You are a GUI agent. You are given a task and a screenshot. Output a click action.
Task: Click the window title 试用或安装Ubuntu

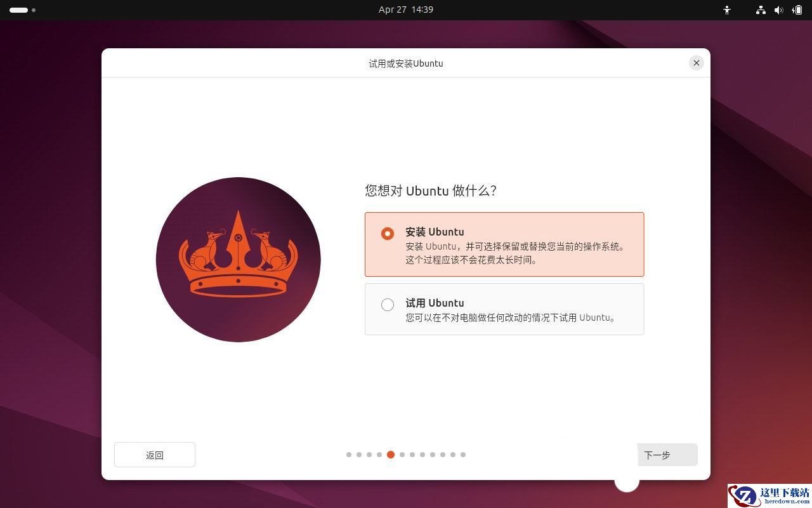click(406, 63)
